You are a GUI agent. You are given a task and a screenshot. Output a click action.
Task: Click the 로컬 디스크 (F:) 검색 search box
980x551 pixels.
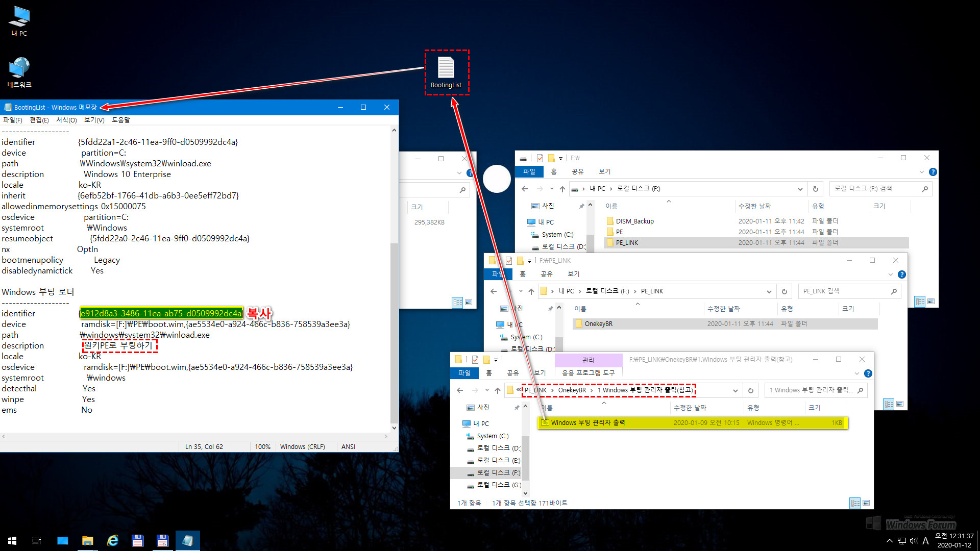(x=880, y=189)
